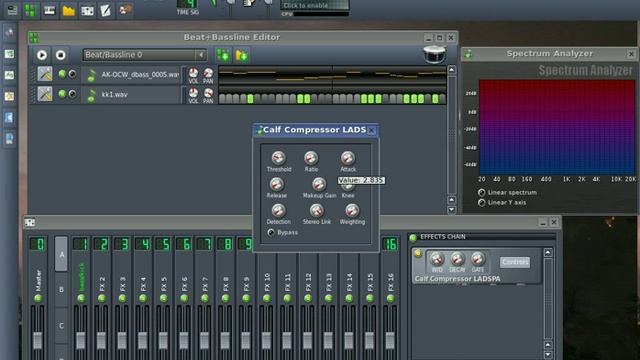
Task: Open the kk1.wav instrument
Action: click(x=132, y=94)
